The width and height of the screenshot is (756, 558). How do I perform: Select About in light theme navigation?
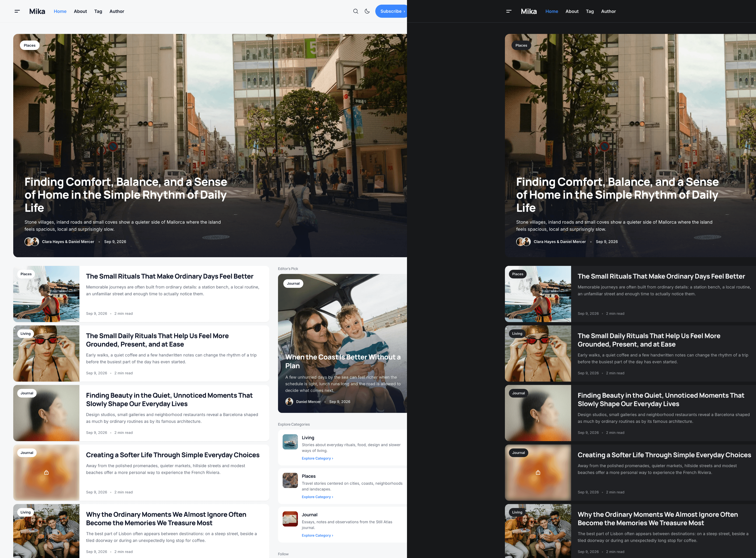(x=80, y=11)
